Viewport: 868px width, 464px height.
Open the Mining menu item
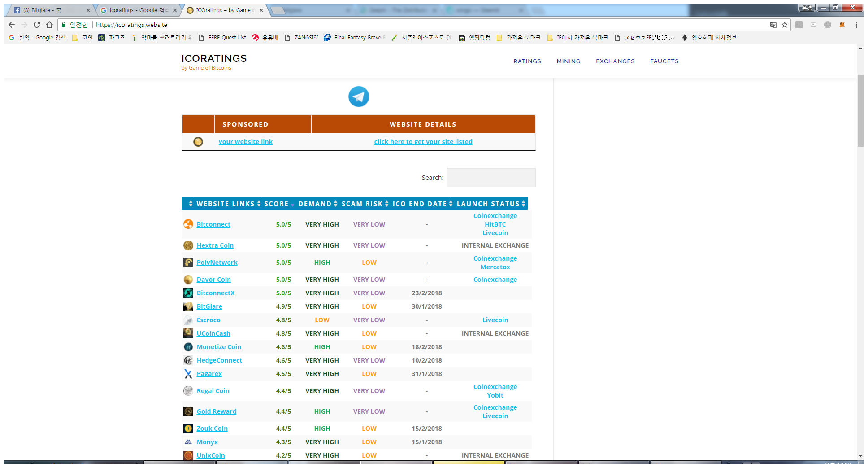coord(569,61)
